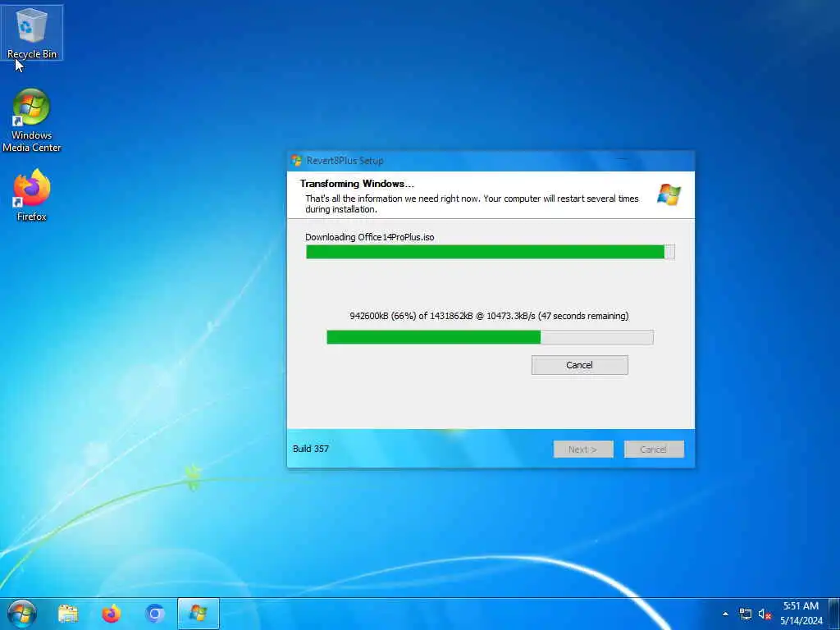Screen dimensions: 840x630
Task: Click the Revert8Plus Setup window title
Action: [345, 161]
